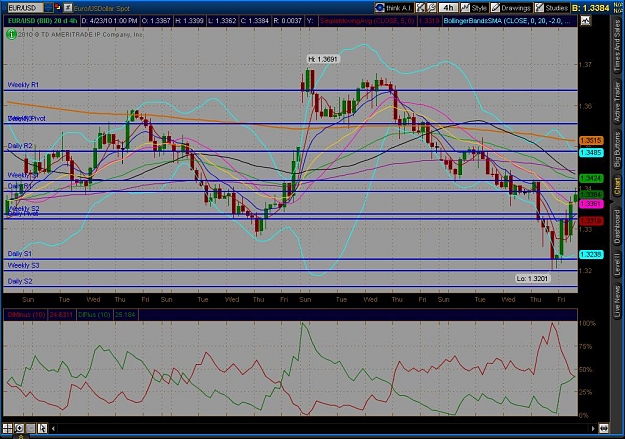Click the green 1.3424 price bubble
Screen dimensions: 625x439
(591, 178)
